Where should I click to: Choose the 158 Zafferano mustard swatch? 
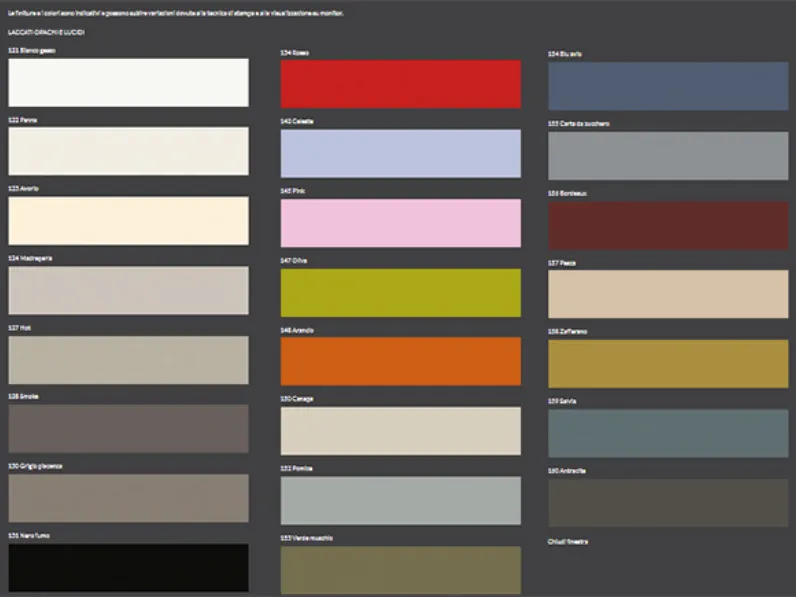[x=668, y=363]
